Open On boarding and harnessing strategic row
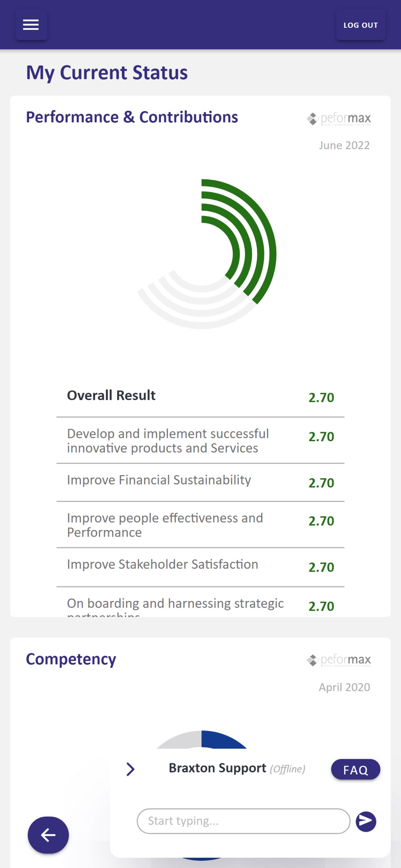 200,603
